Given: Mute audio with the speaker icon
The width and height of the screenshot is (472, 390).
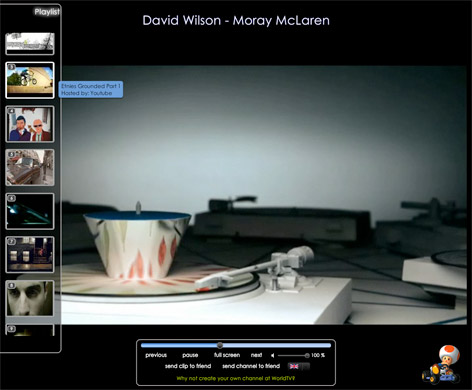Looking at the screenshot, I should 273,355.
